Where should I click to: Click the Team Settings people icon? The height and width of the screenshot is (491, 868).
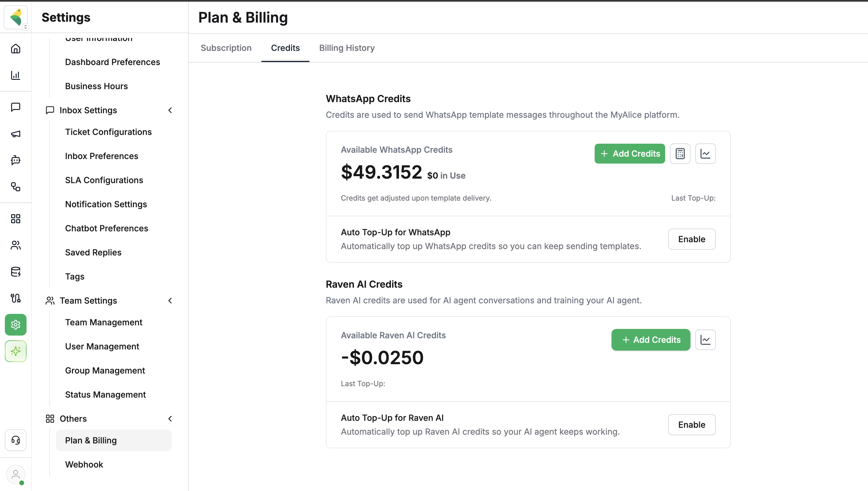click(x=50, y=300)
